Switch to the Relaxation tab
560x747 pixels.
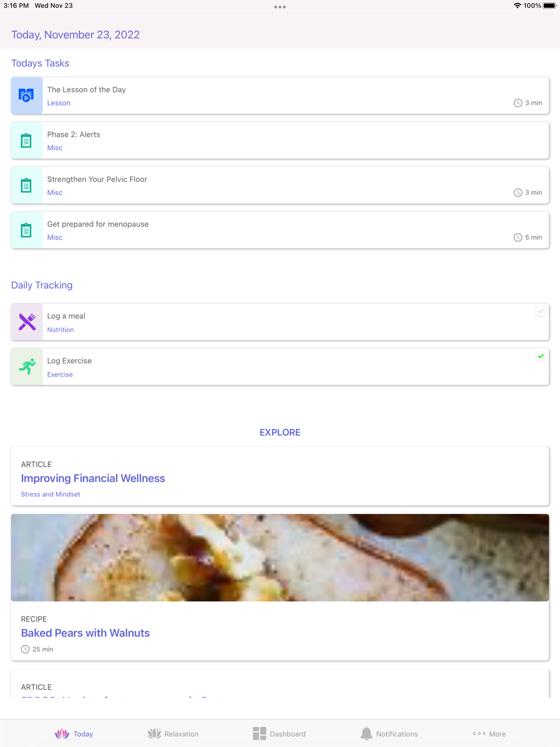(173, 734)
